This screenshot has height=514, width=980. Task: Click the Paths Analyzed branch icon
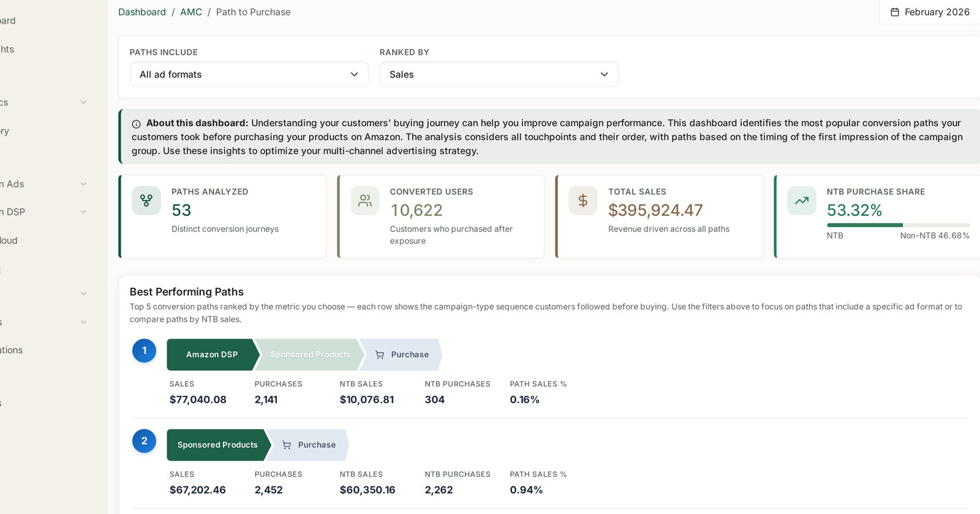pos(146,201)
